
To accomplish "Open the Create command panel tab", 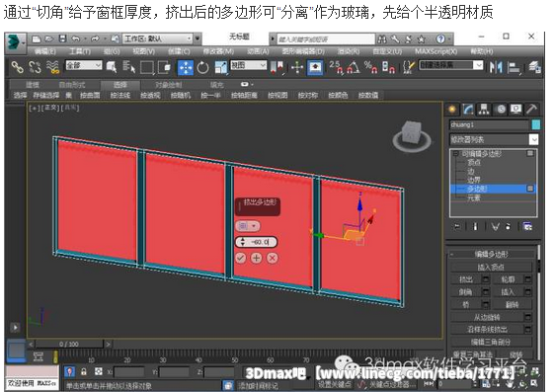I will point(452,110).
